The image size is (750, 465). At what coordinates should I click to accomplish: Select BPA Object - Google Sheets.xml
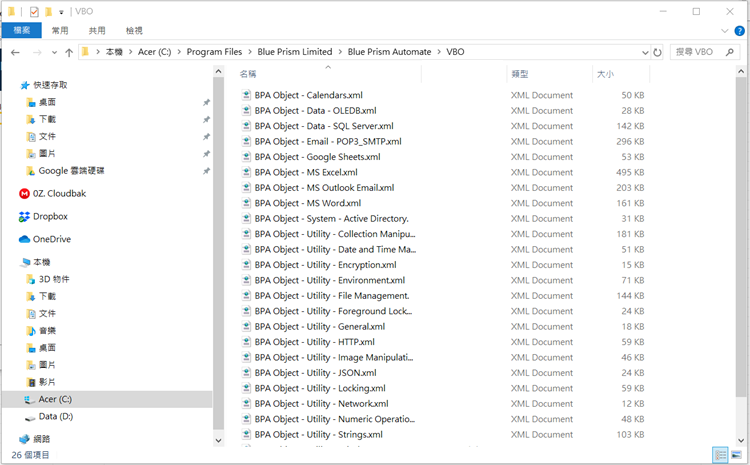pos(317,156)
